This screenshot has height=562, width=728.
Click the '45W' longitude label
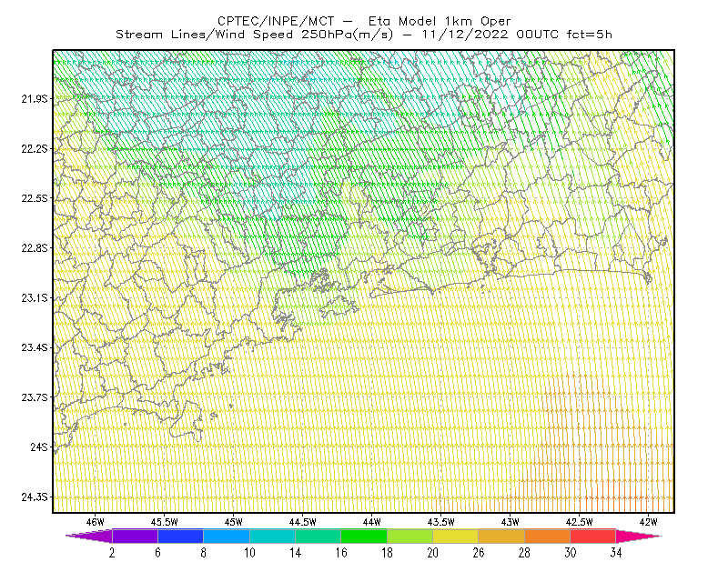(x=233, y=522)
